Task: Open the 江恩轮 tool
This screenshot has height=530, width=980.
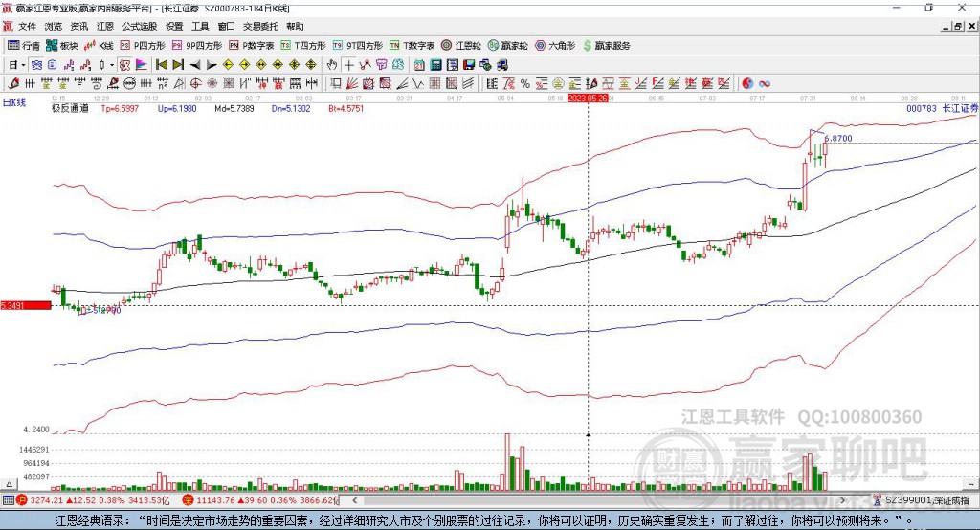Action: pyautogui.click(x=461, y=46)
